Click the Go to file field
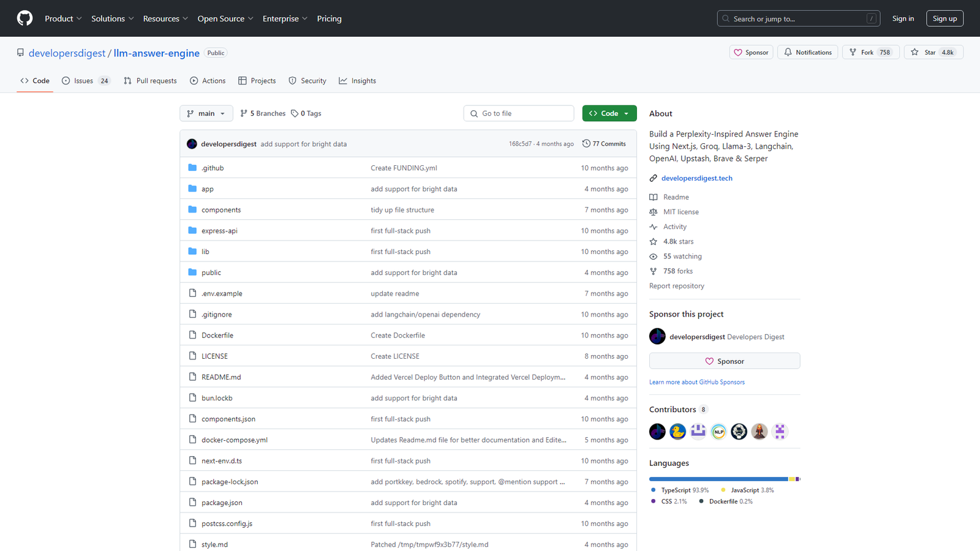 coord(519,113)
